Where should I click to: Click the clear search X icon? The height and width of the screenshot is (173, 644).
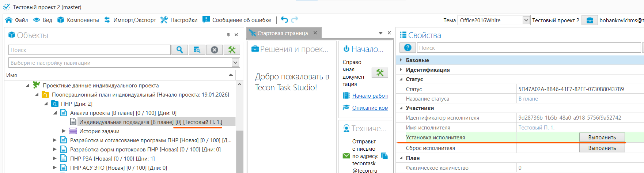pyautogui.click(x=215, y=50)
